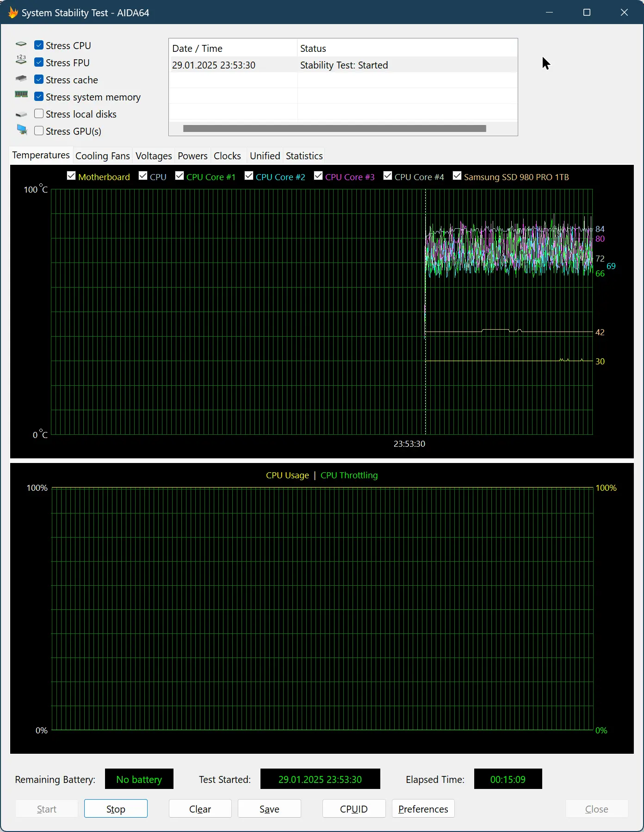Viewport: 644px width, 832px height.
Task: Open the Preferences dialog
Action: pos(423,809)
